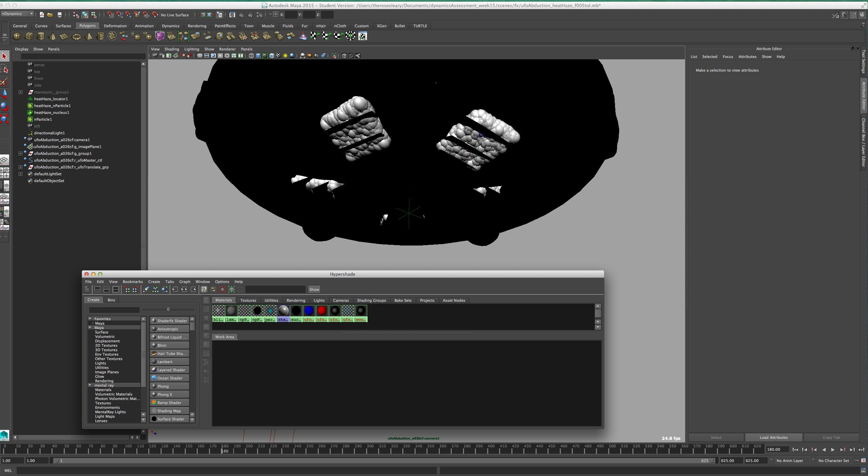The image size is (868, 476).
Task: Switch to the Textures tab in Hypershade
Action: (248, 300)
